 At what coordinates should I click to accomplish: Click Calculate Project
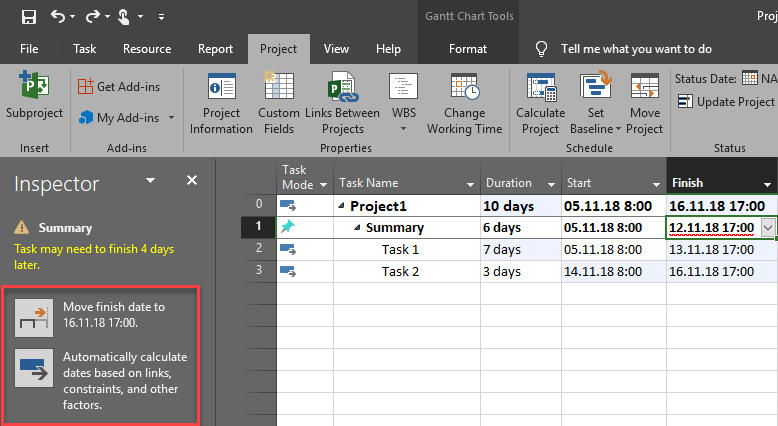540,103
